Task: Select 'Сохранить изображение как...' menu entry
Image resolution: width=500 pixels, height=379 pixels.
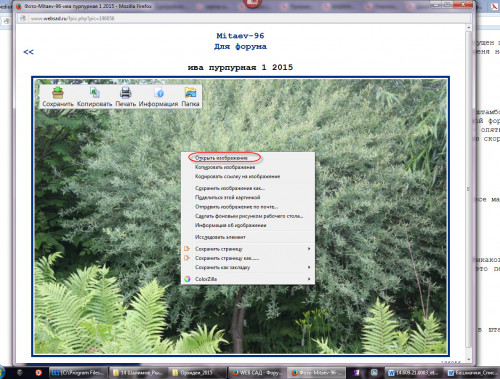Action: coord(230,188)
